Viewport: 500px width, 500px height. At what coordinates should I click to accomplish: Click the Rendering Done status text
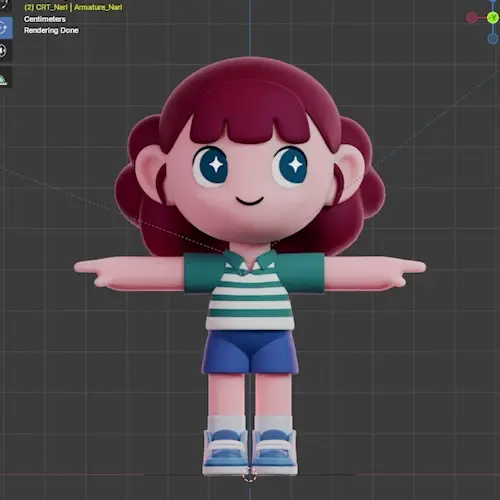(x=51, y=30)
